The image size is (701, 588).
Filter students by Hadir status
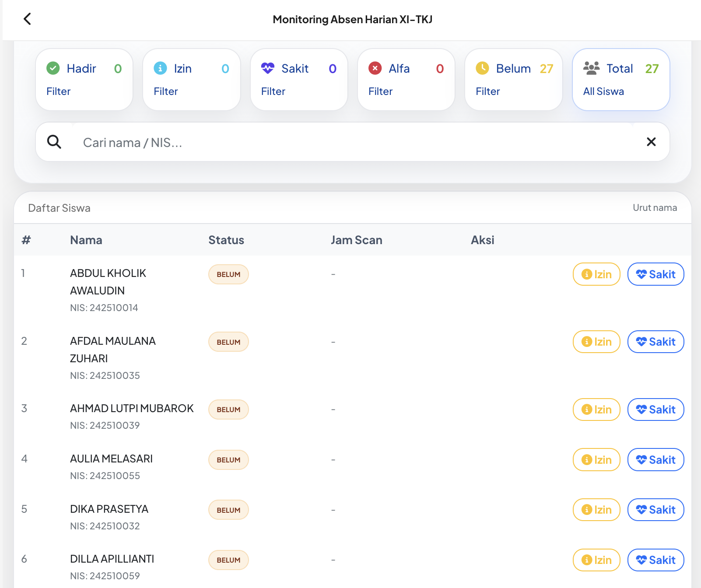tap(59, 91)
